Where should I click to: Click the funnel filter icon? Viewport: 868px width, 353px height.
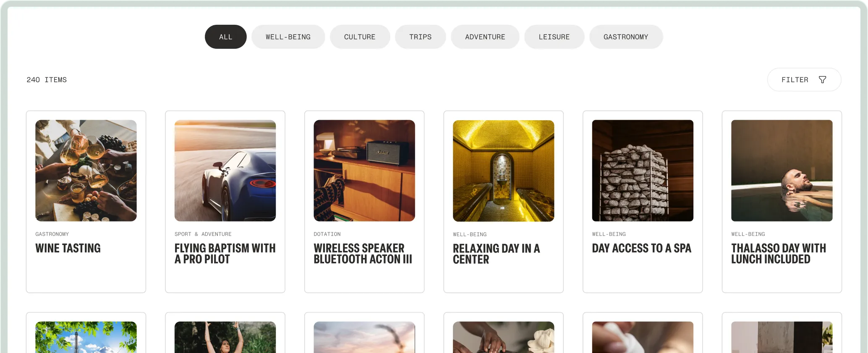[x=822, y=80]
